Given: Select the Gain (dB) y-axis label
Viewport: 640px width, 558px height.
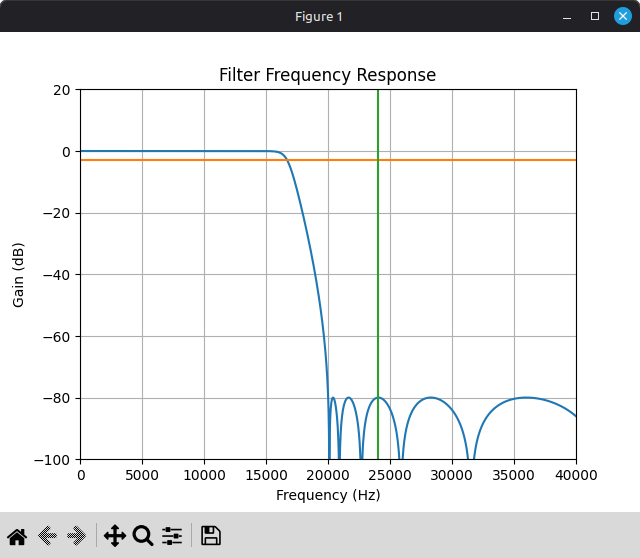Looking at the screenshot, I should (18, 275).
